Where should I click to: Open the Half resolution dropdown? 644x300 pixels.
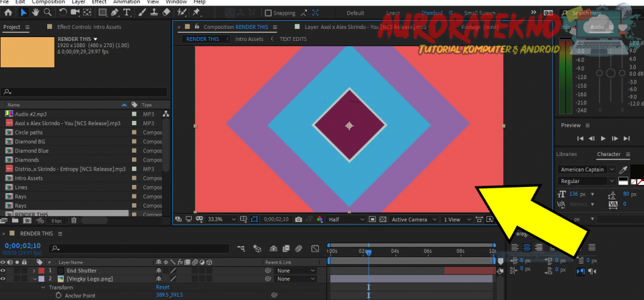click(x=347, y=219)
